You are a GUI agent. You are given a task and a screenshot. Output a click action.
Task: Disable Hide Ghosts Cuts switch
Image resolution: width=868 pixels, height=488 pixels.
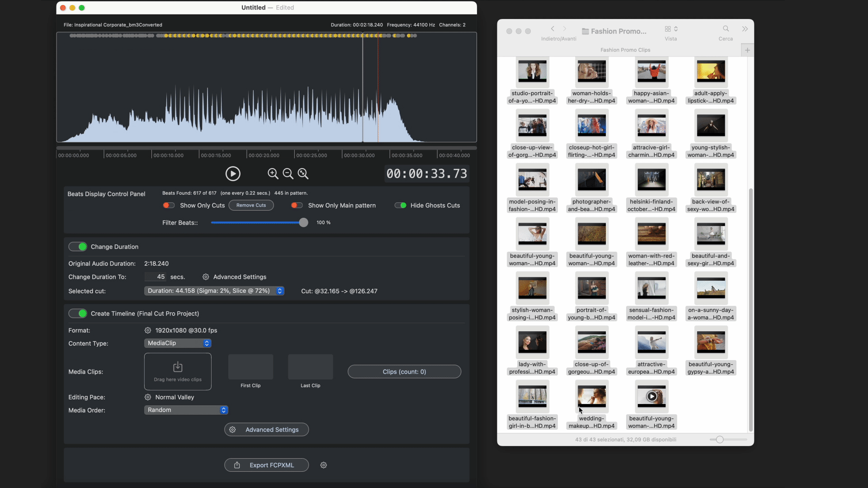click(x=401, y=205)
